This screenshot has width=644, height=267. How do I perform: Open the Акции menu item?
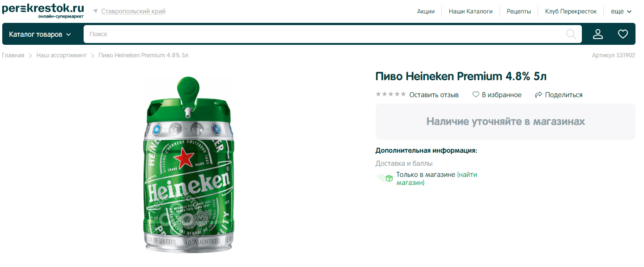426,11
